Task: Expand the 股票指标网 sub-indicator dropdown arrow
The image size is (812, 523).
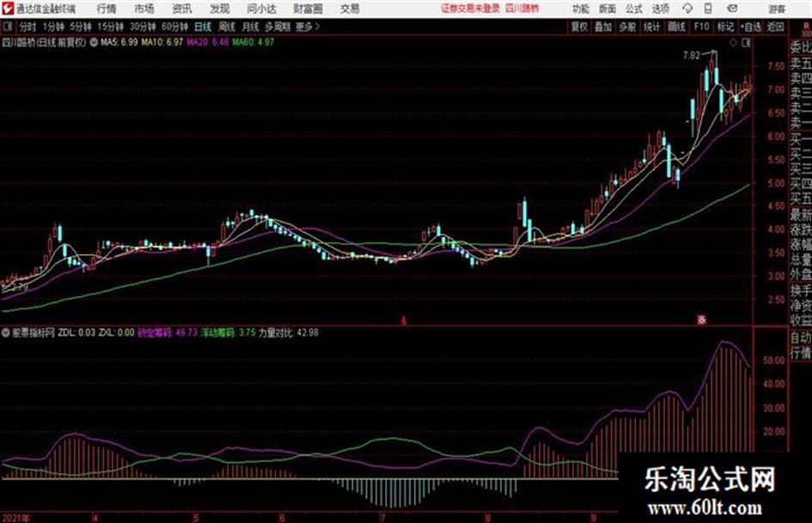Action: pos(6,332)
